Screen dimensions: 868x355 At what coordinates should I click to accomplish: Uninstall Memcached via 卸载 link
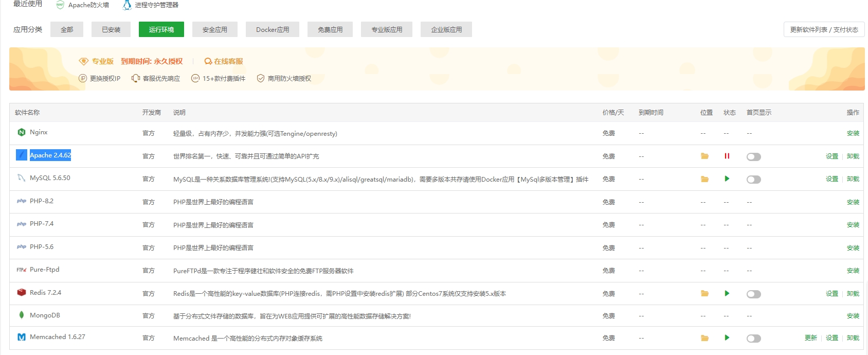853,338
